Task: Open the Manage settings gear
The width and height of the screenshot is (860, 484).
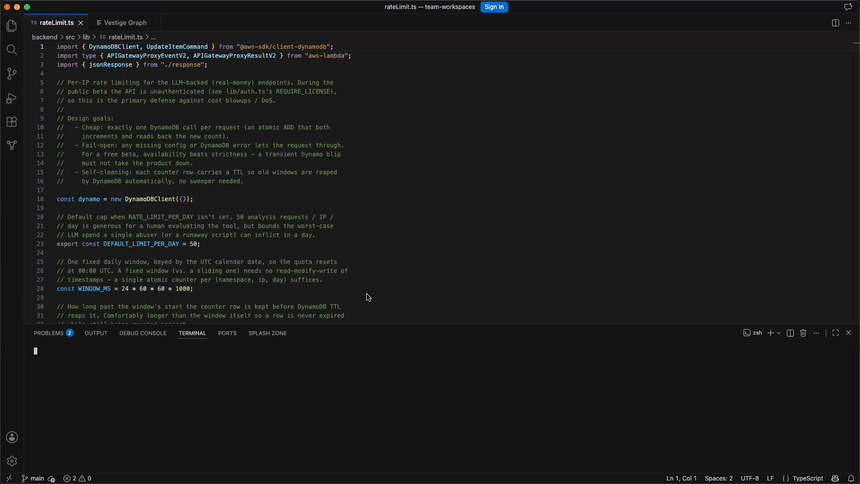Action: [x=12, y=462]
